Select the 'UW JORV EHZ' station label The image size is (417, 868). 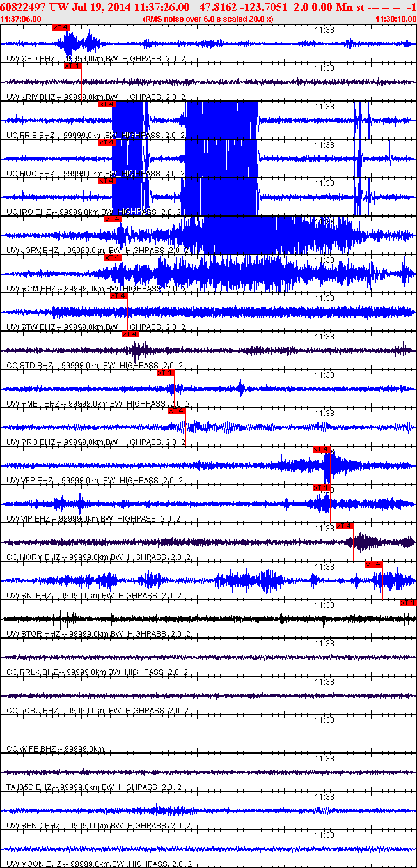point(32,251)
